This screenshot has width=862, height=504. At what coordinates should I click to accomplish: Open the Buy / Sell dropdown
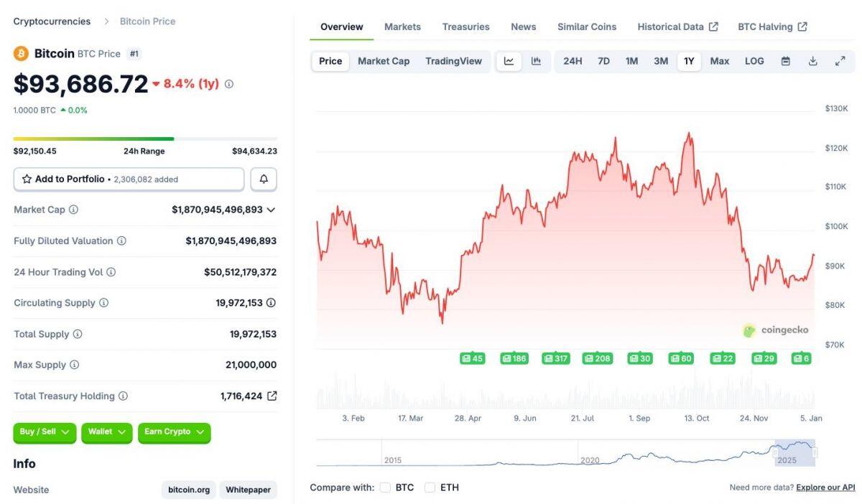pos(45,432)
